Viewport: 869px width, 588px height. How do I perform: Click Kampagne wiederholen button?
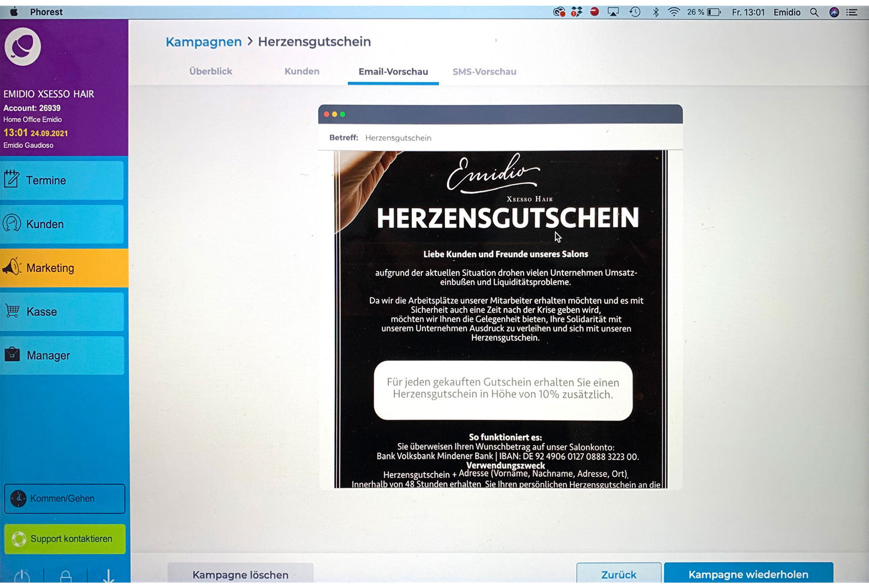tap(748, 574)
